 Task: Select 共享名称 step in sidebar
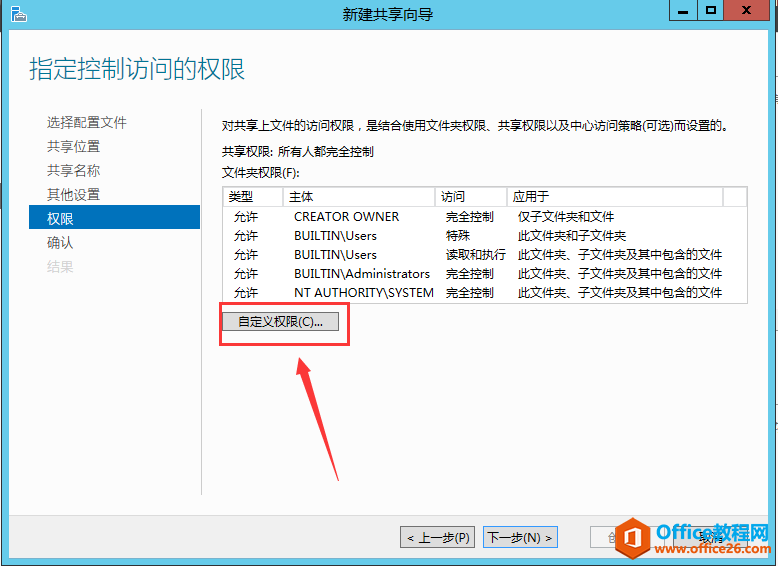click(x=73, y=170)
